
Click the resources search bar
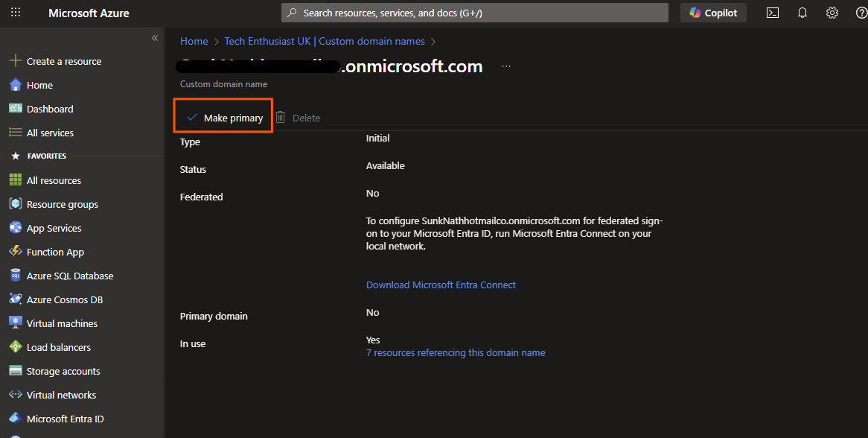474,12
